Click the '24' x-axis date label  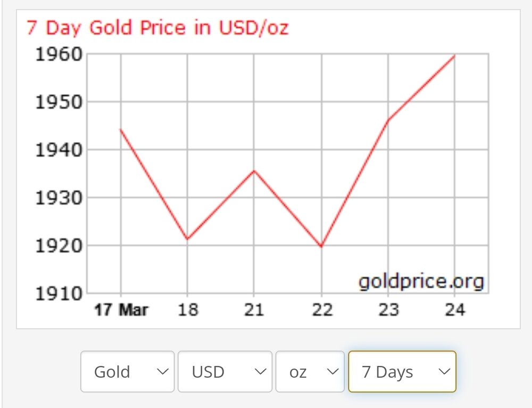(x=454, y=309)
